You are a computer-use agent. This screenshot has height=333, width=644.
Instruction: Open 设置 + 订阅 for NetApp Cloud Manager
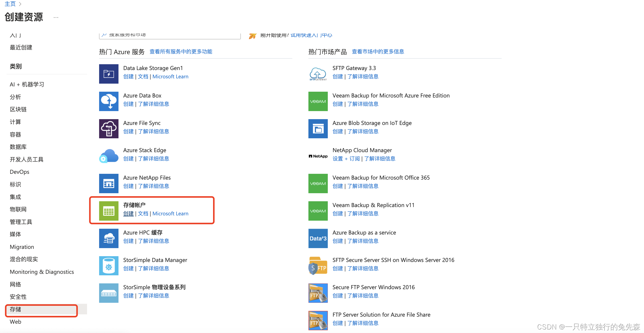(x=346, y=159)
